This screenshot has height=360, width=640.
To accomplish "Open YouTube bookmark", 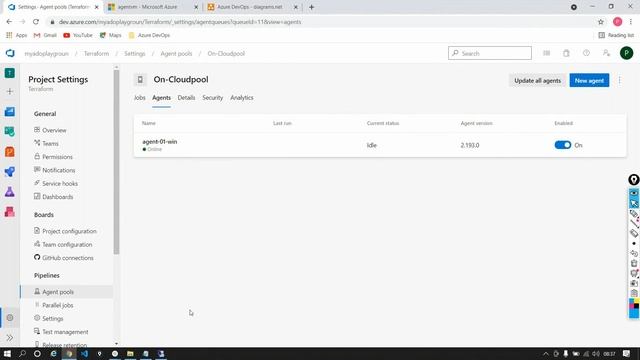I will point(78,36).
